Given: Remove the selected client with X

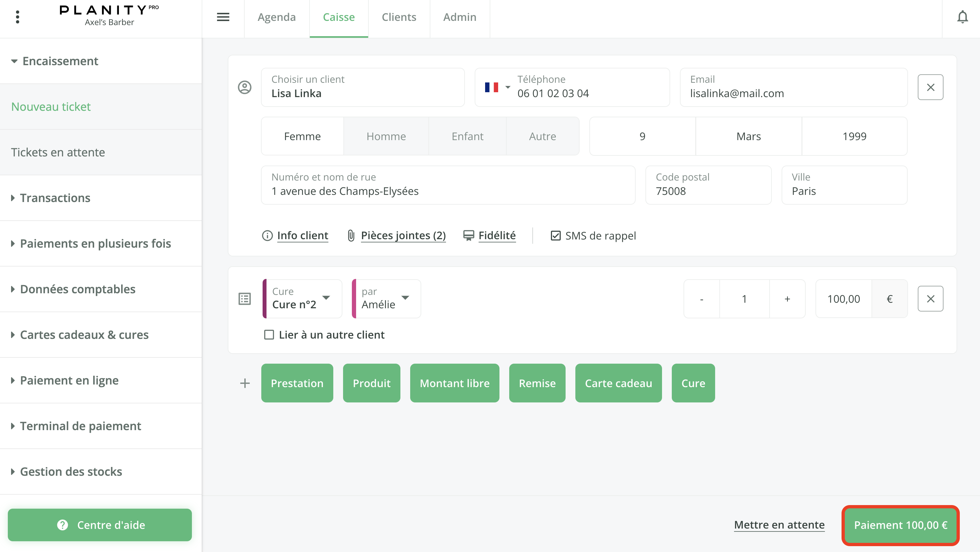Looking at the screenshot, I should (930, 87).
